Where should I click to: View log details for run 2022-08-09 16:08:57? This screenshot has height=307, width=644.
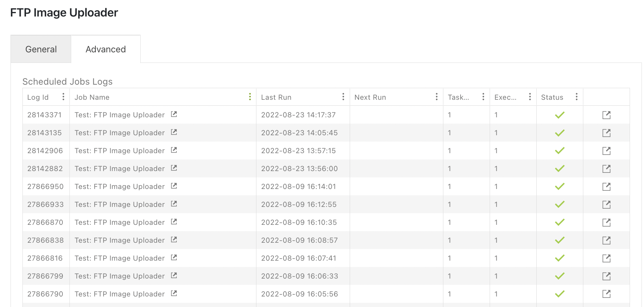coord(606,240)
